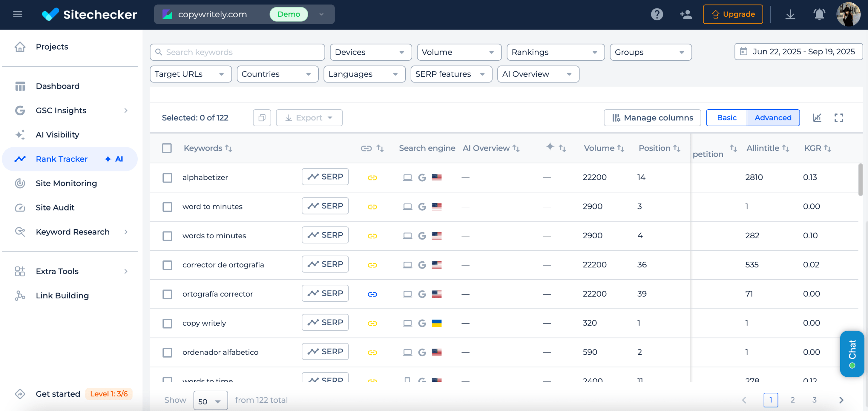Image resolution: width=868 pixels, height=411 pixels.
Task: Click the hamburger menu icon
Action: click(17, 14)
